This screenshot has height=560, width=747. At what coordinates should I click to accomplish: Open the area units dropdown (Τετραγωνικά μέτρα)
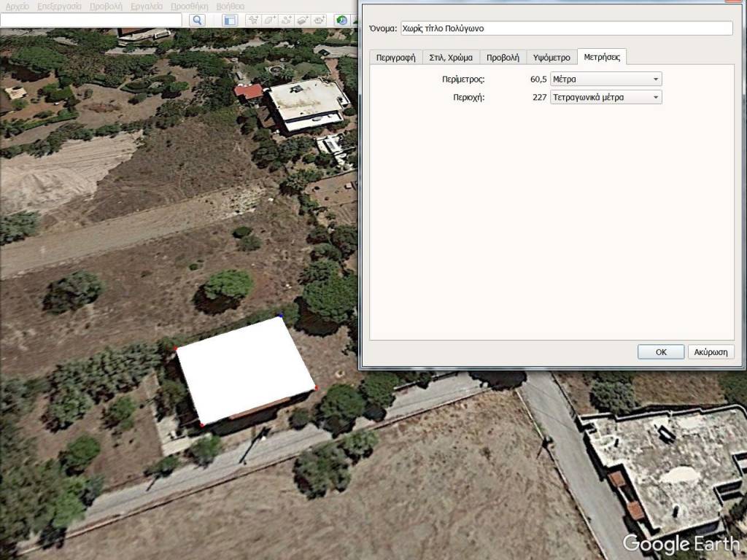click(x=605, y=97)
